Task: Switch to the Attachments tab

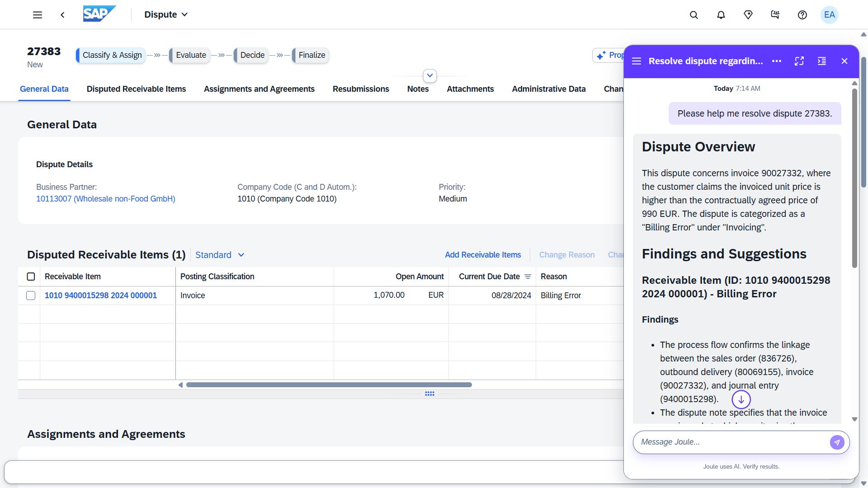Action: click(470, 89)
